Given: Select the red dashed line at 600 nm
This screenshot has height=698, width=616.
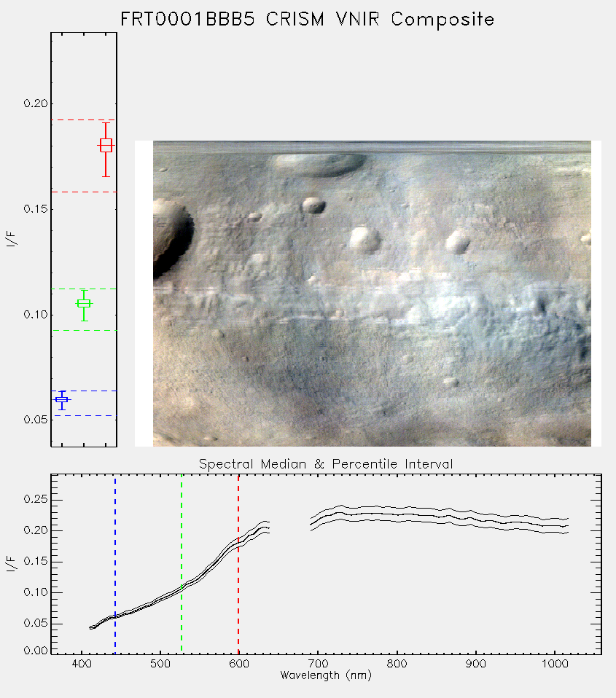Looking at the screenshot, I should 238,565.
